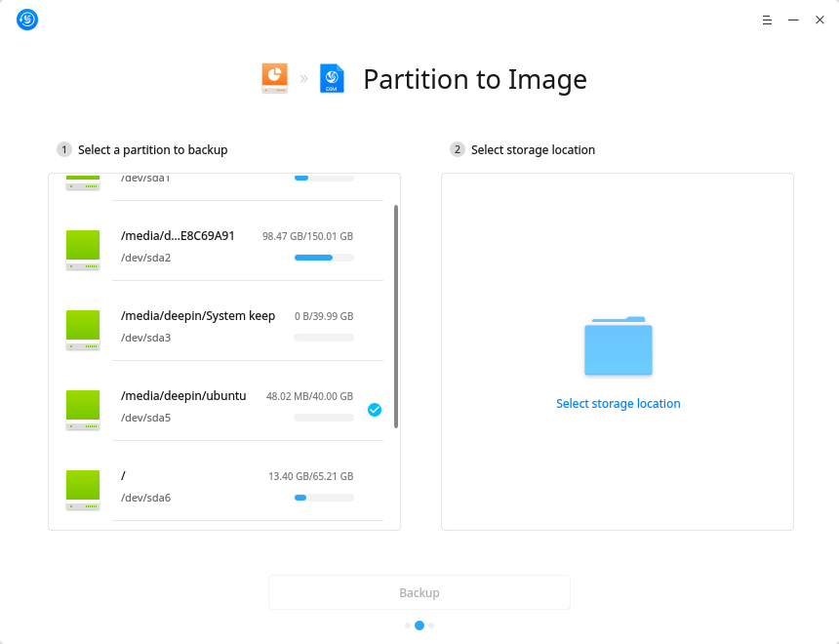Open the application main menu
The height and width of the screenshot is (644, 839).
pos(767,20)
